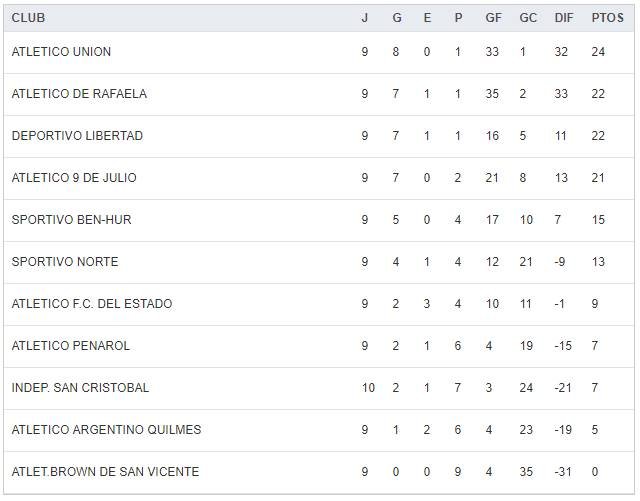Click the CLUB column header

28,18
